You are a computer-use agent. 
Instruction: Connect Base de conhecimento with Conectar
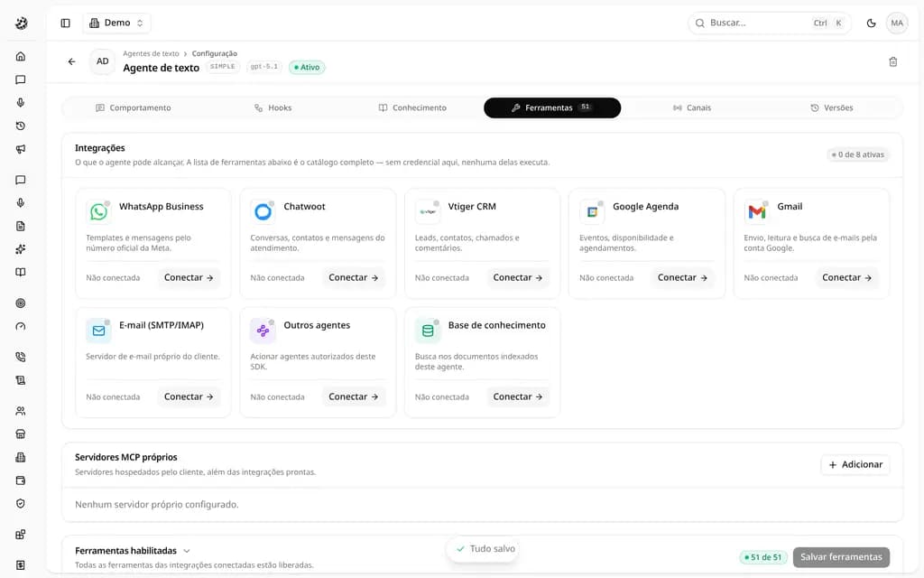click(x=517, y=397)
